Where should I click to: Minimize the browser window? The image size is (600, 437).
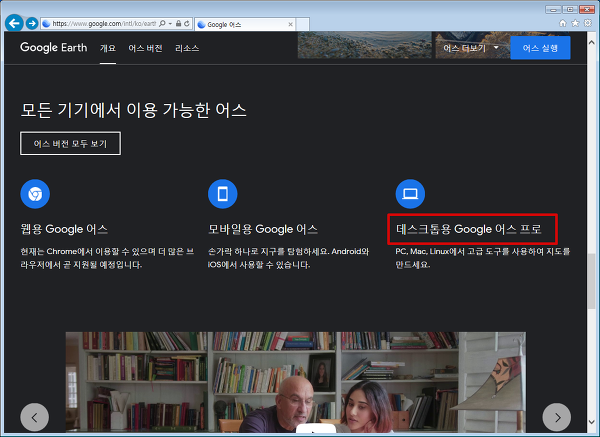pos(553,9)
